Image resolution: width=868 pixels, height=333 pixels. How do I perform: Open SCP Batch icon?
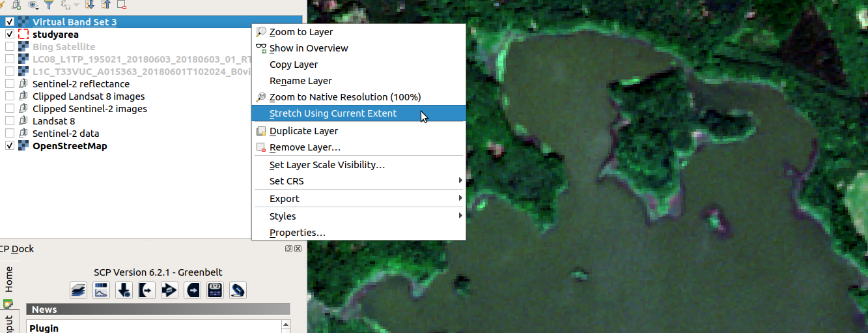coord(238,290)
